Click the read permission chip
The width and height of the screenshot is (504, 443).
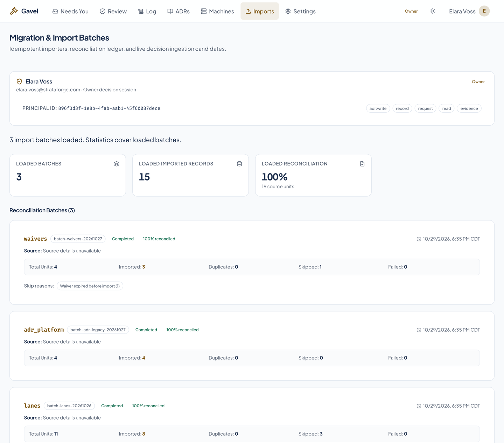tap(447, 108)
